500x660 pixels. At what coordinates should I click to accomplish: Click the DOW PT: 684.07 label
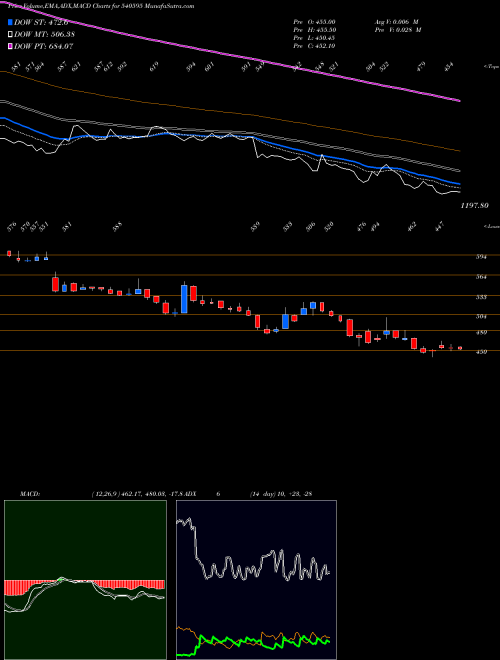click(x=44, y=46)
